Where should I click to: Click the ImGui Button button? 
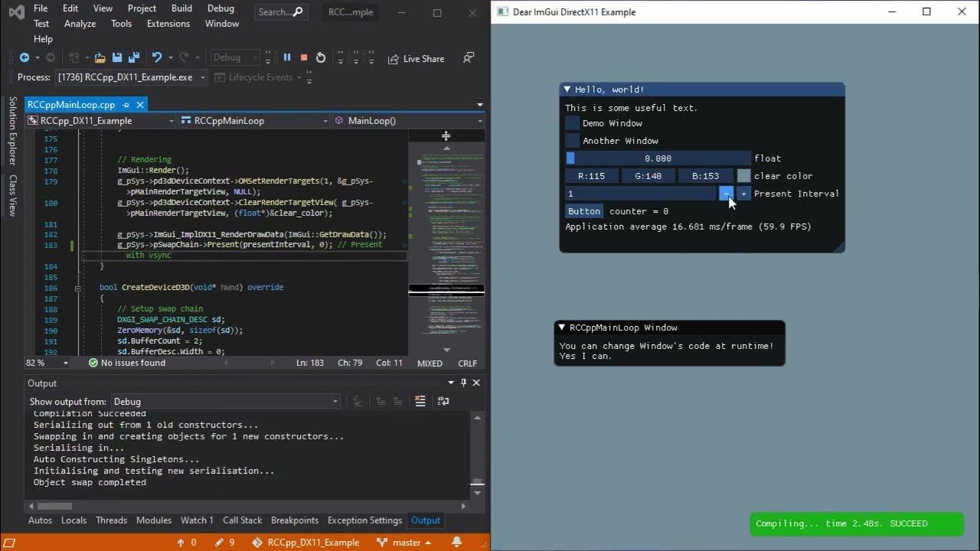pyautogui.click(x=584, y=211)
